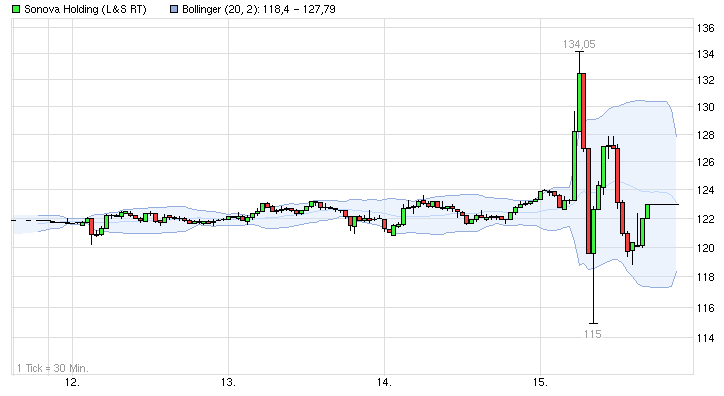Click the green Sonova Holding legend swatch

coord(16,9)
